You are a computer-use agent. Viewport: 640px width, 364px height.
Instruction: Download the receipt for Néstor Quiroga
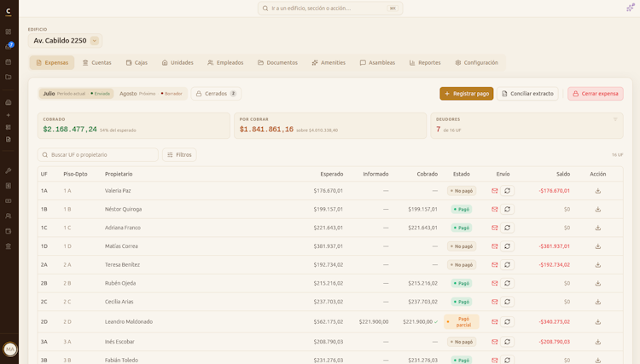point(598,209)
